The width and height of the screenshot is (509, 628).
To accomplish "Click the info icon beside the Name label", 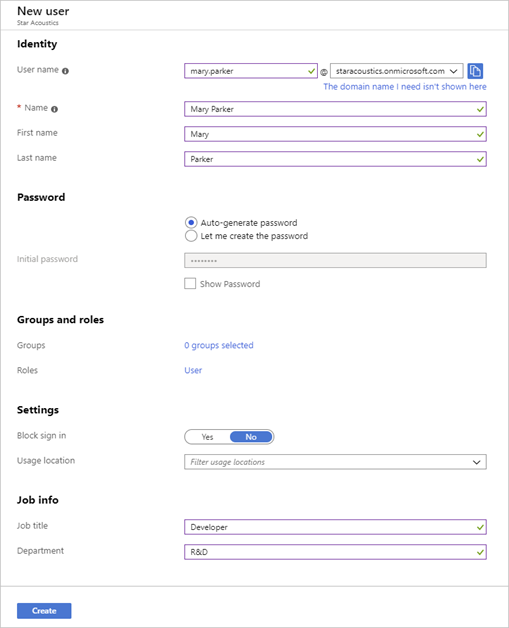I will [54, 109].
